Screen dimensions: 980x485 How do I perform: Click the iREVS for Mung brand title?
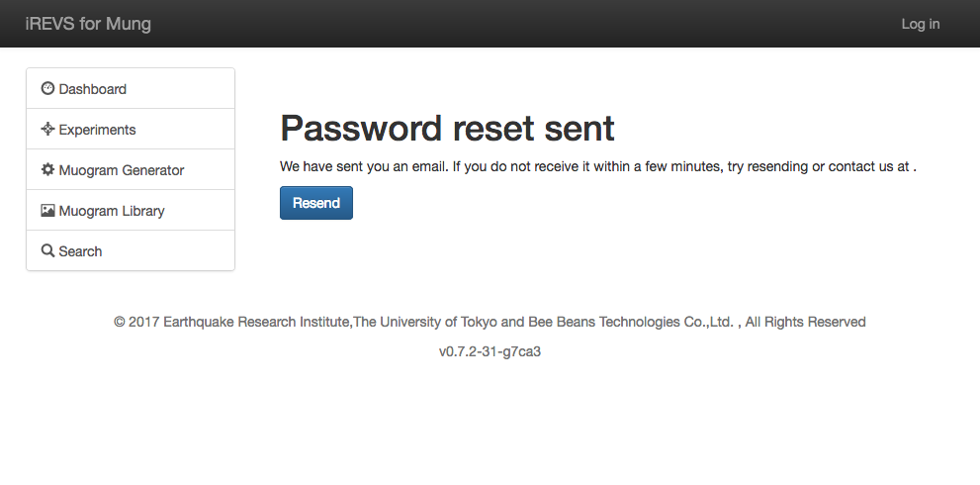click(88, 24)
